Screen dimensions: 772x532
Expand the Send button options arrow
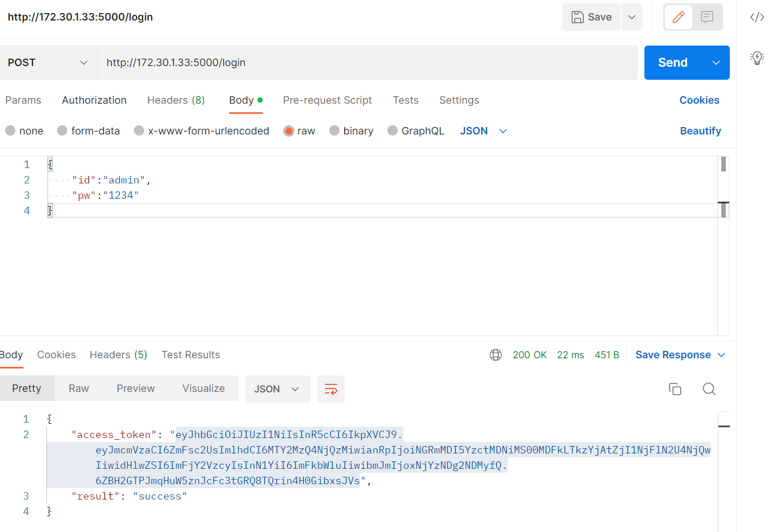pyautogui.click(x=716, y=63)
